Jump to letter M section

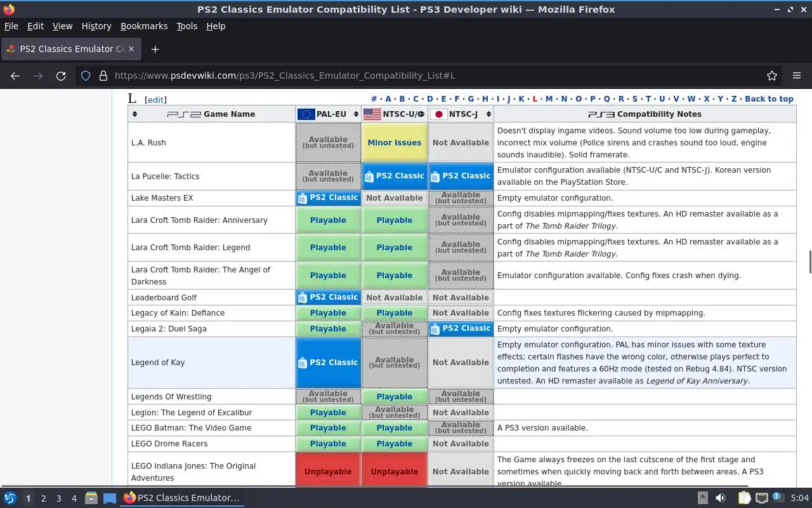(549, 98)
